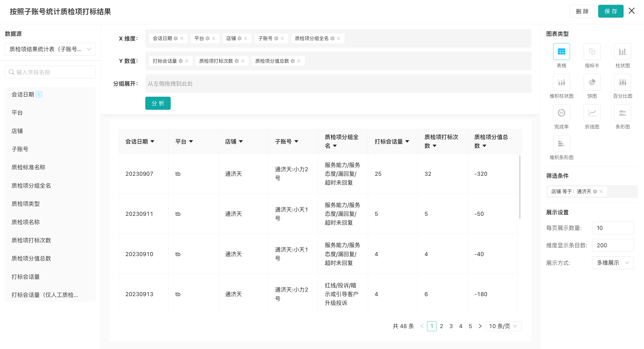Remove the 店铺 等于 通济天 filter
The height and width of the screenshot is (349, 644).
(601, 192)
